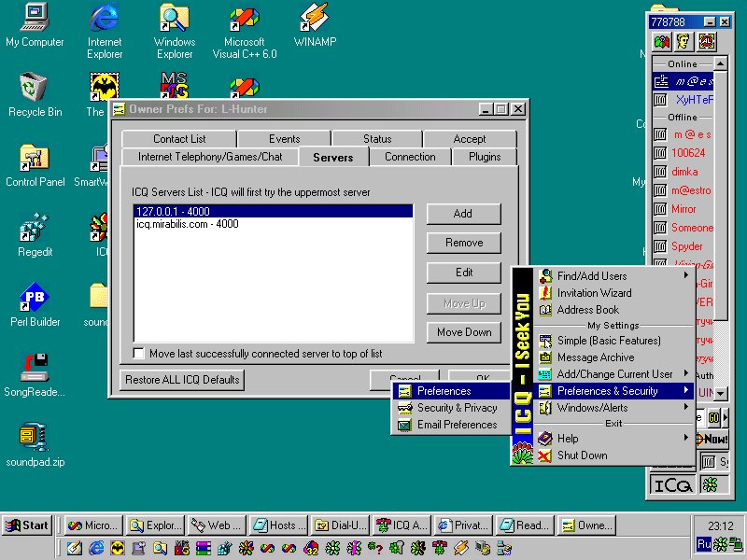Image resolution: width=747 pixels, height=560 pixels.
Task: Expand the Help submenu in ICQ menu
Action: [614, 438]
